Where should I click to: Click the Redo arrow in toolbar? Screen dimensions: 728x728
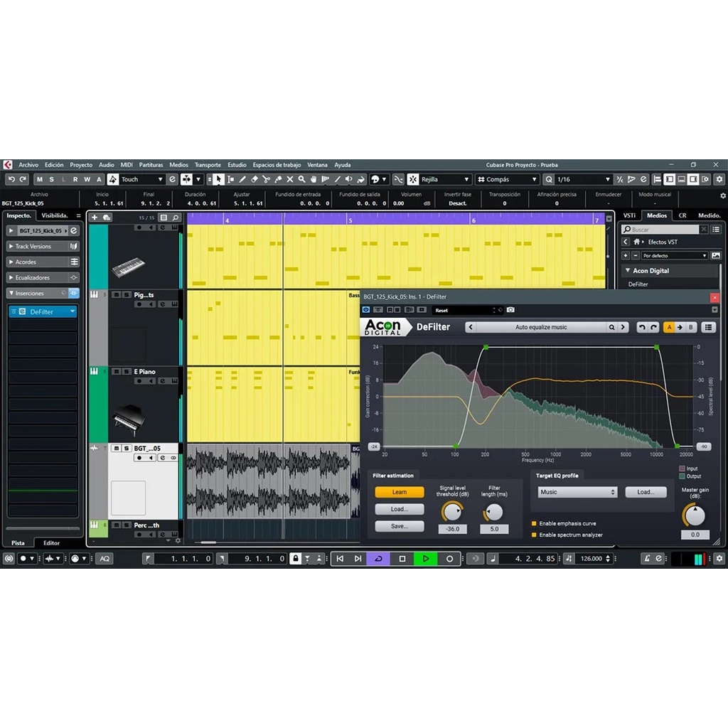pyautogui.click(x=23, y=179)
